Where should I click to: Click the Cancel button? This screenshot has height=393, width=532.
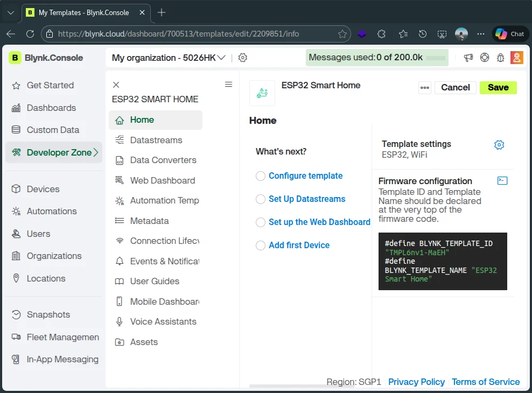click(455, 88)
